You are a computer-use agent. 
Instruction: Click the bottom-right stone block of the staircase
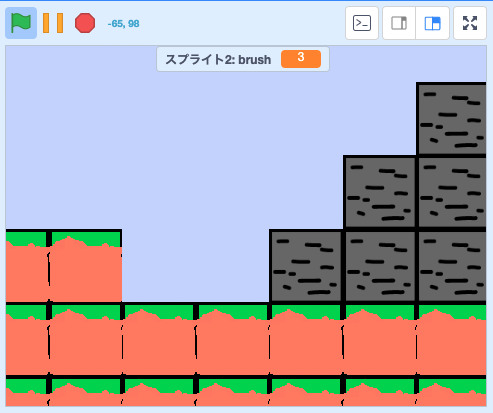coord(451,266)
